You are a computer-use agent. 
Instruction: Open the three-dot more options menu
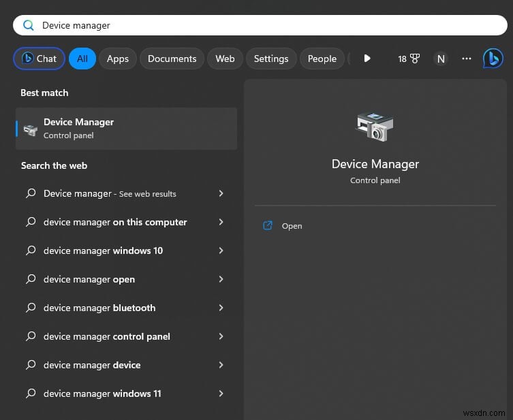click(467, 59)
